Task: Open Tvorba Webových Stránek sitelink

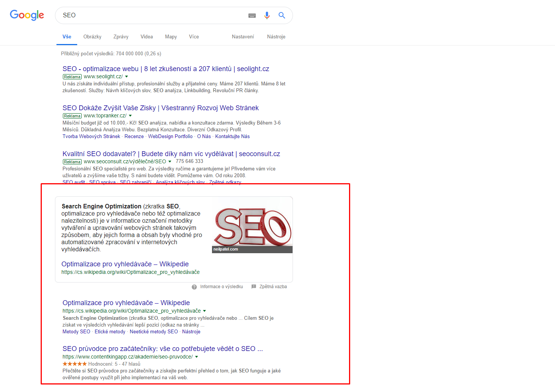Action: [x=91, y=137]
